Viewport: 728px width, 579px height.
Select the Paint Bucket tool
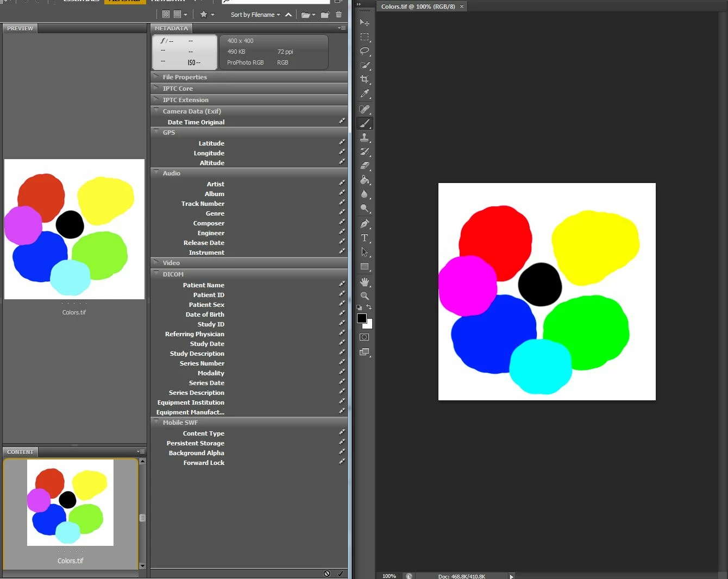click(x=365, y=180)
